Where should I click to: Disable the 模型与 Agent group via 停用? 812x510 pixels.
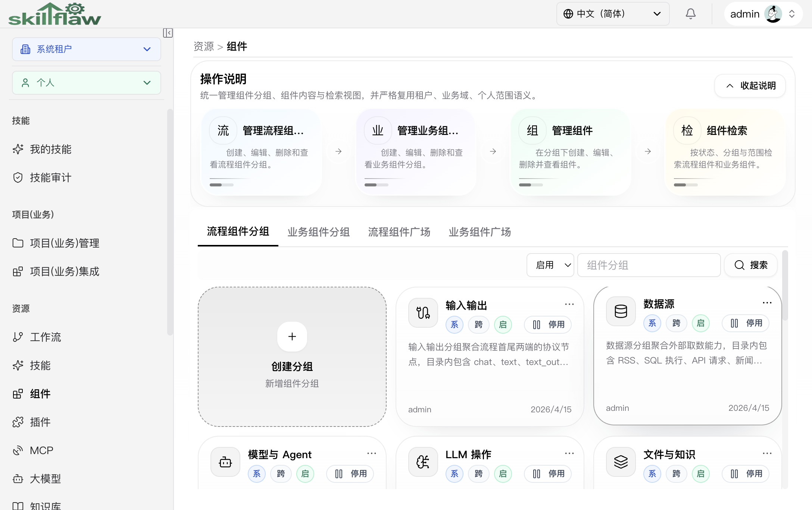[350, 474]
